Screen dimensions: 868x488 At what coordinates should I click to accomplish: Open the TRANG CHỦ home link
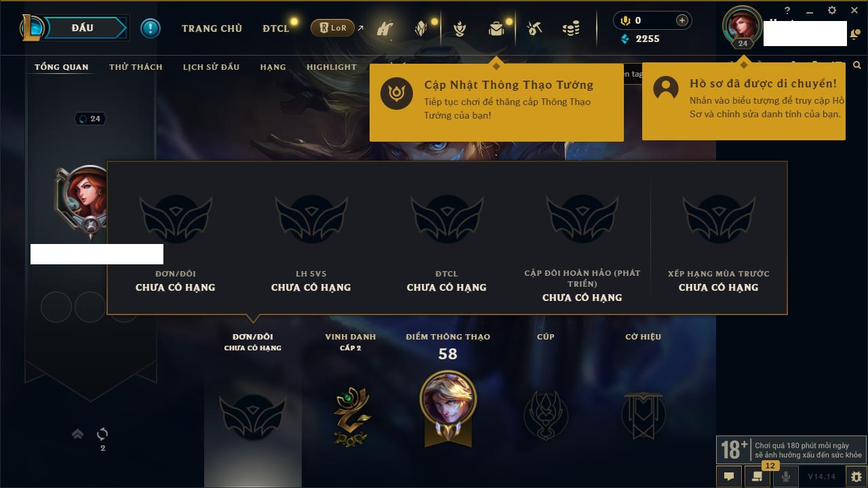(x=212, y=28)
